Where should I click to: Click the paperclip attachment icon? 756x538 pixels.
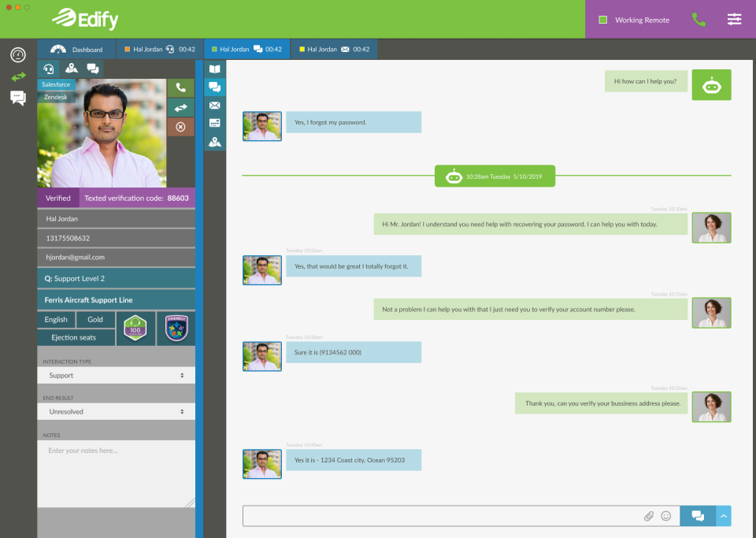[649, 516]
